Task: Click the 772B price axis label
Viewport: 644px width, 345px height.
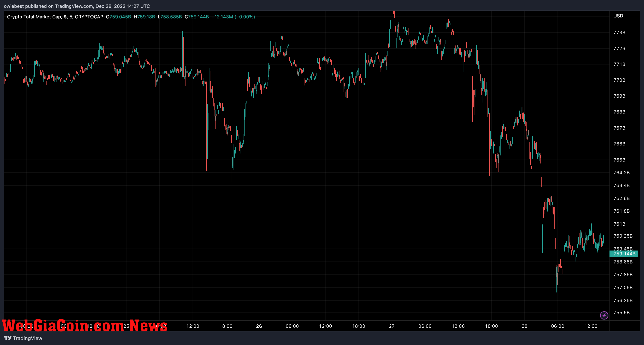Action: point(619,48)
